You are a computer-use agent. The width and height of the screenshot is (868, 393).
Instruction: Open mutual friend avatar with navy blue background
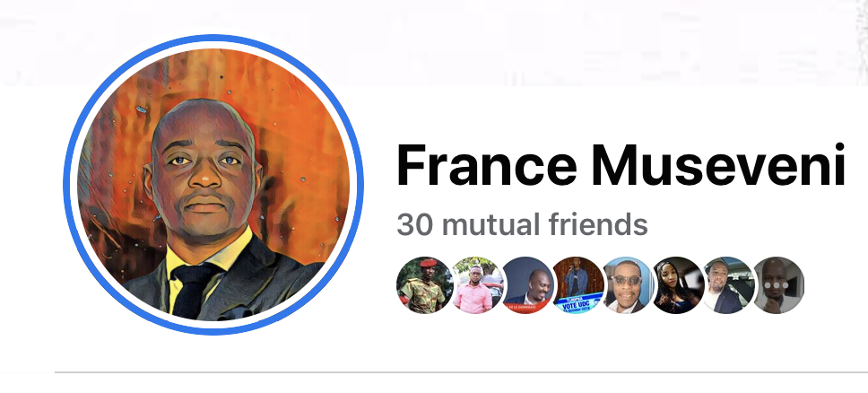coord(526,285)
